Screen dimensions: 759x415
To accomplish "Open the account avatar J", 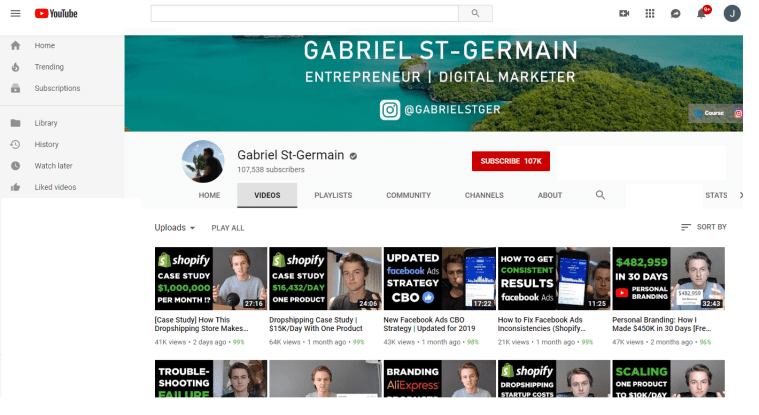I will point(732,14).
